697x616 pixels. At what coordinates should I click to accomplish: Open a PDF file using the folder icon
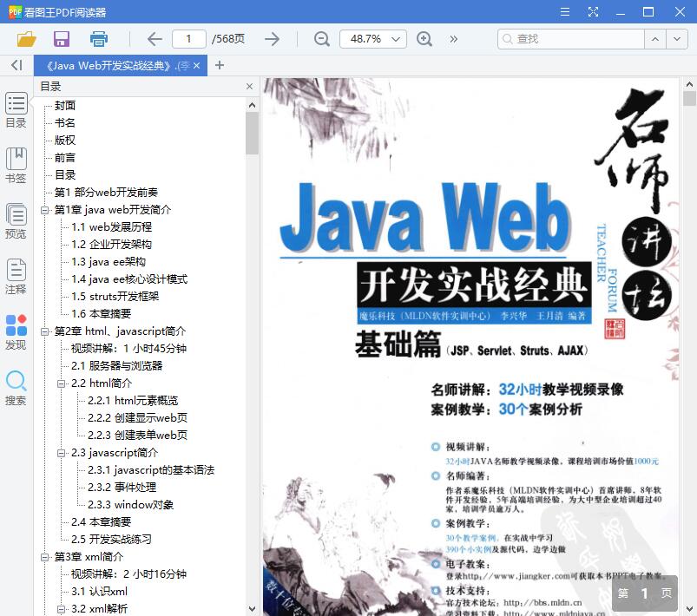point(25,38)
